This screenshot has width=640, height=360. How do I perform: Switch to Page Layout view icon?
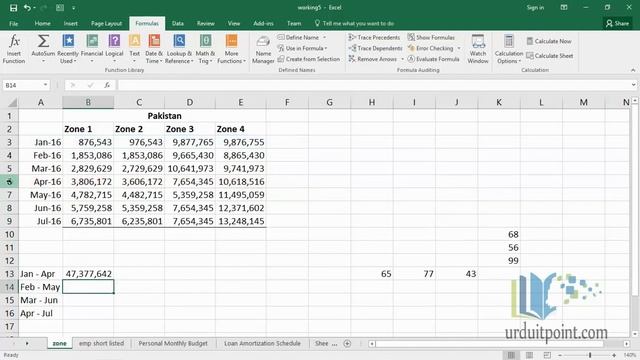529,355
